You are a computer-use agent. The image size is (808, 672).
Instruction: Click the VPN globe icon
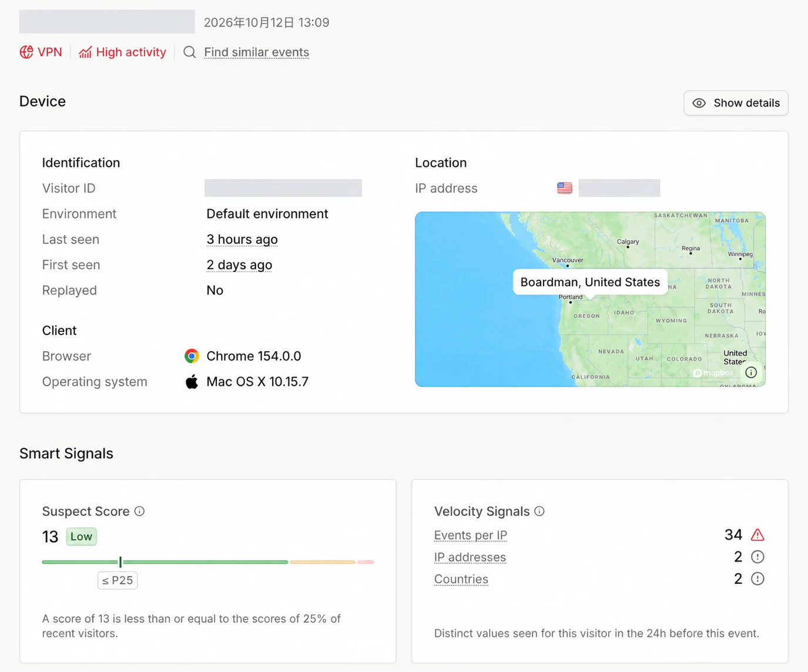click(x=26, y=52)
